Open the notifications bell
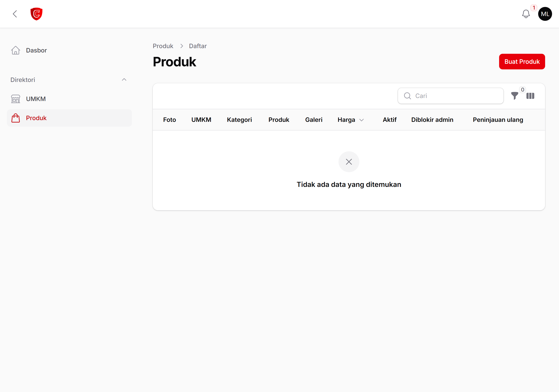Screen dimensions: 559x392 coord(526,14)
